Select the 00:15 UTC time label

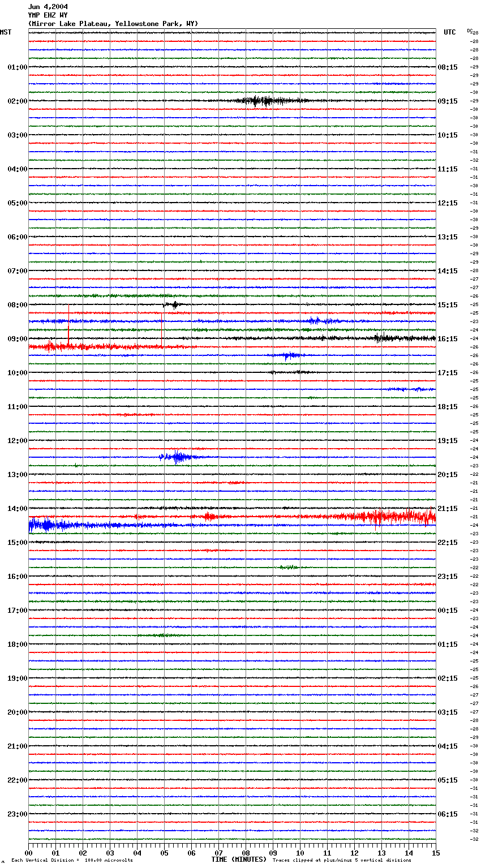[x=448, y=611]
